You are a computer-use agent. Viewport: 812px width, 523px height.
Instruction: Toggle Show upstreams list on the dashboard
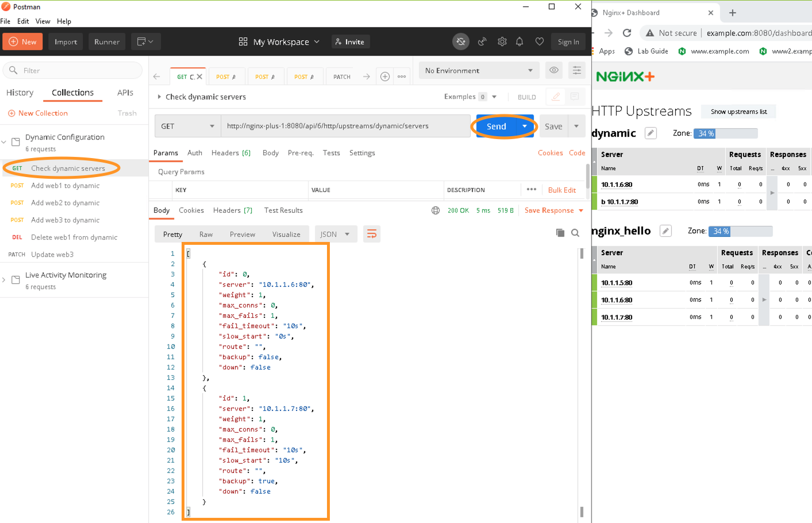738,111
